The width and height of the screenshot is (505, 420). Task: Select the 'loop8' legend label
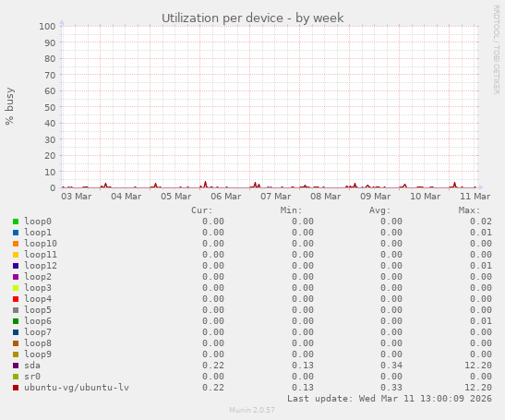(38, 343)
